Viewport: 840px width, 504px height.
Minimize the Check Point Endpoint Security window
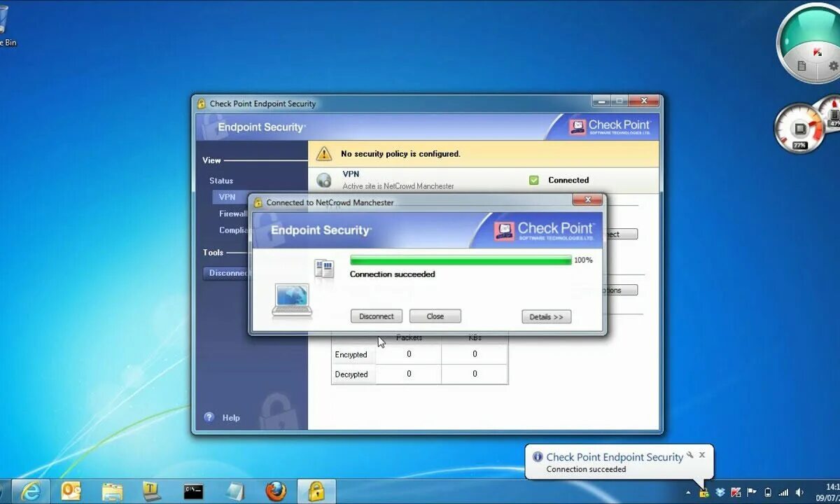(601, 101)
